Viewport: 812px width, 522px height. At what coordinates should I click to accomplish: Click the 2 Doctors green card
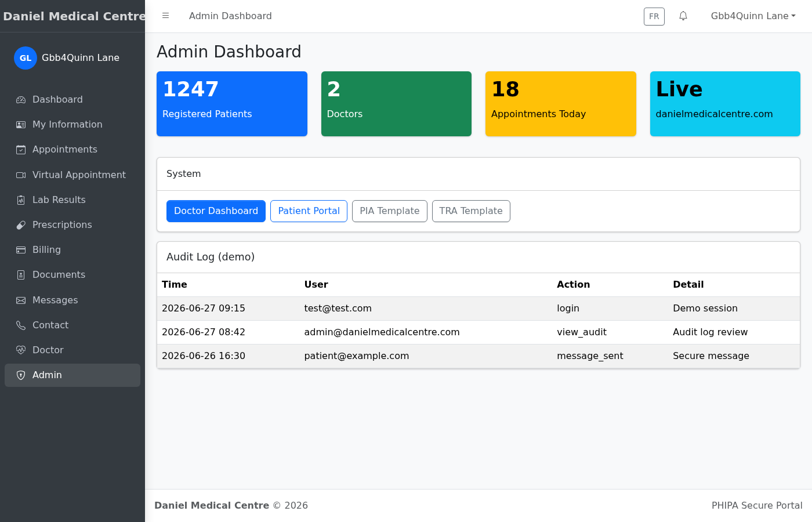point(396,104)
